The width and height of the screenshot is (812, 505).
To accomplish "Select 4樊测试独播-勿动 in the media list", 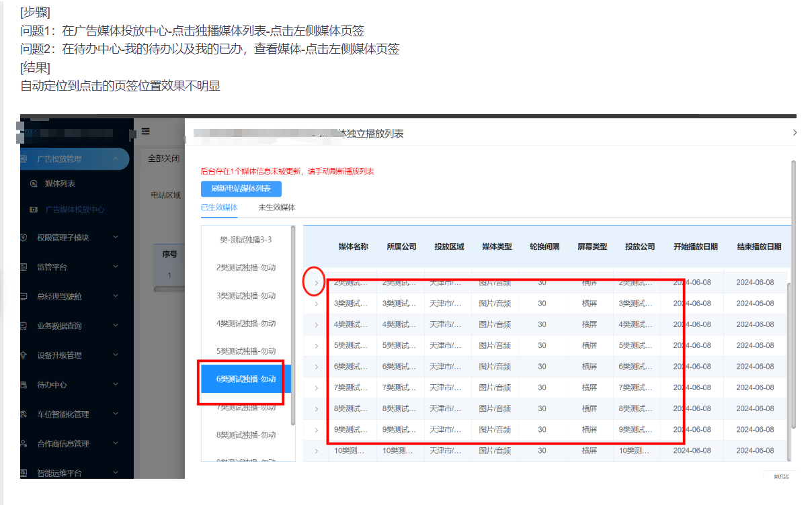I will 246,323.
